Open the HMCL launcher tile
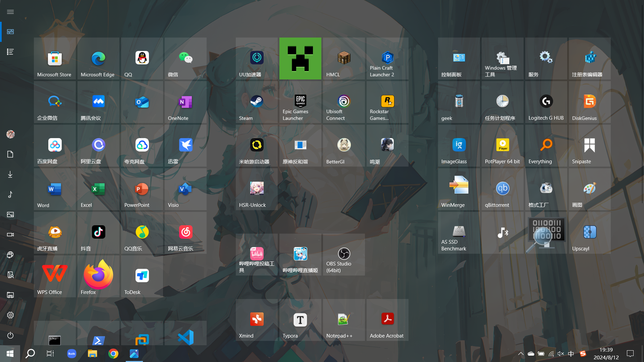This screenshot has width=644, height=362. [x=343, y=59]
